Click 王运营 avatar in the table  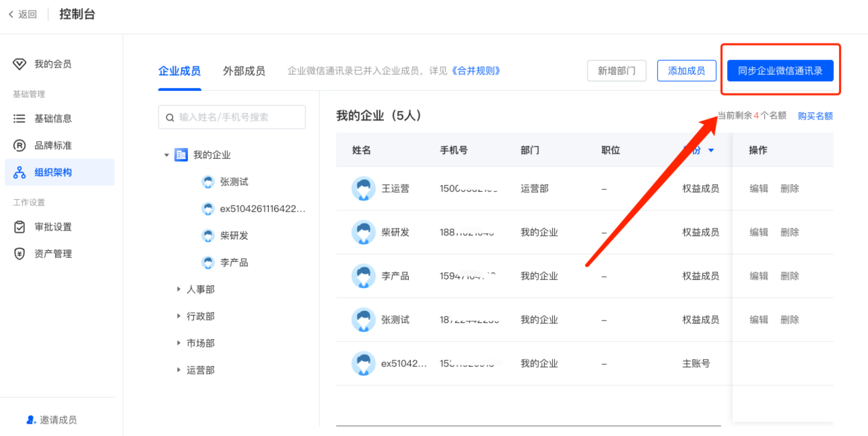tap(363, 188)
